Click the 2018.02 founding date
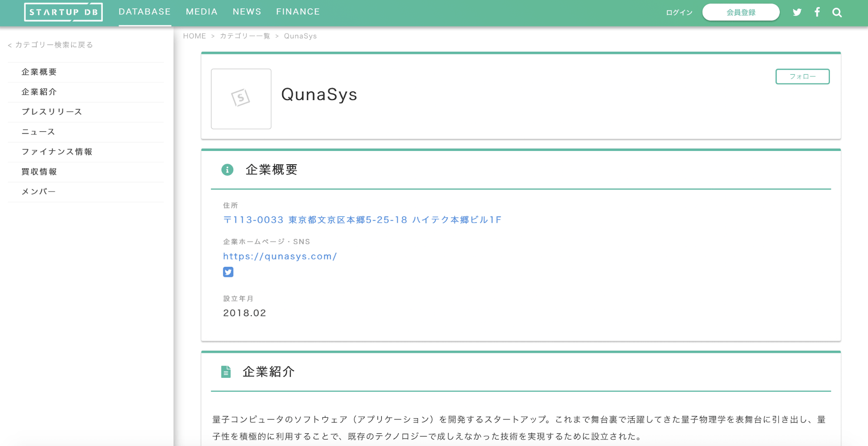 click(244, 313)
